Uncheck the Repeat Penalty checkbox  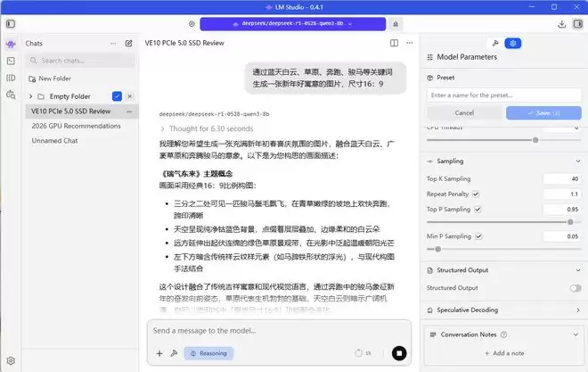[476, 194]
